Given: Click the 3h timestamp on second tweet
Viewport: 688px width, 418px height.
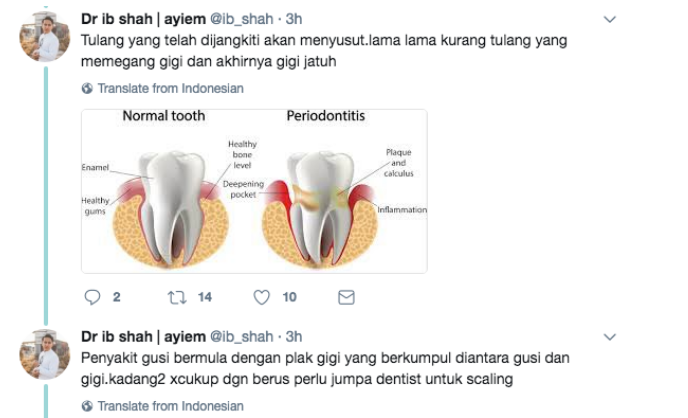Looking at the screenshot, I should pyautogui.click(x=294, y=336).
